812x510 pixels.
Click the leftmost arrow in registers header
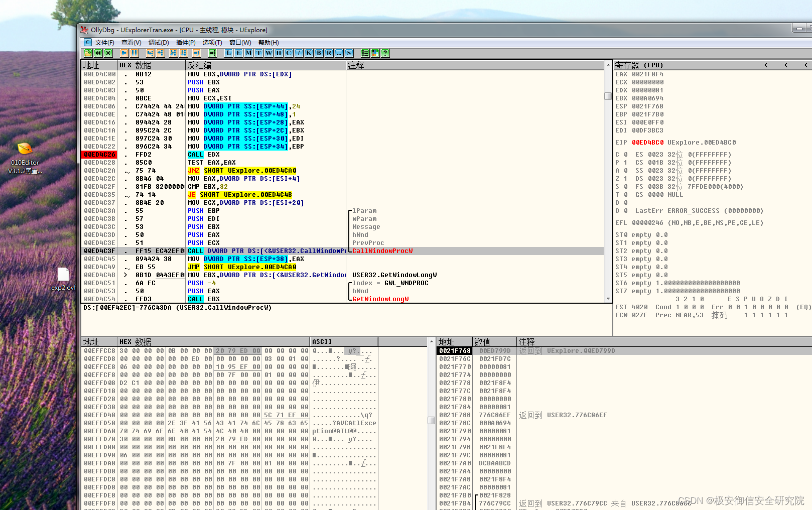pos(766,65)
